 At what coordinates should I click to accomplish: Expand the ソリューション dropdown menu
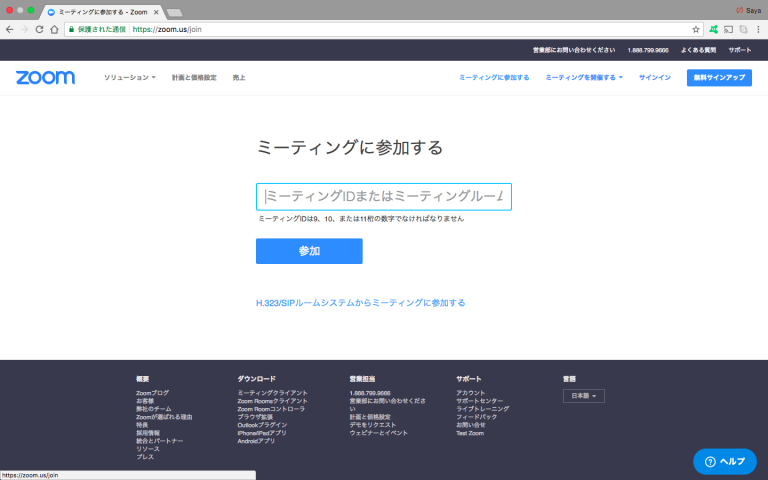pos(129,77)
